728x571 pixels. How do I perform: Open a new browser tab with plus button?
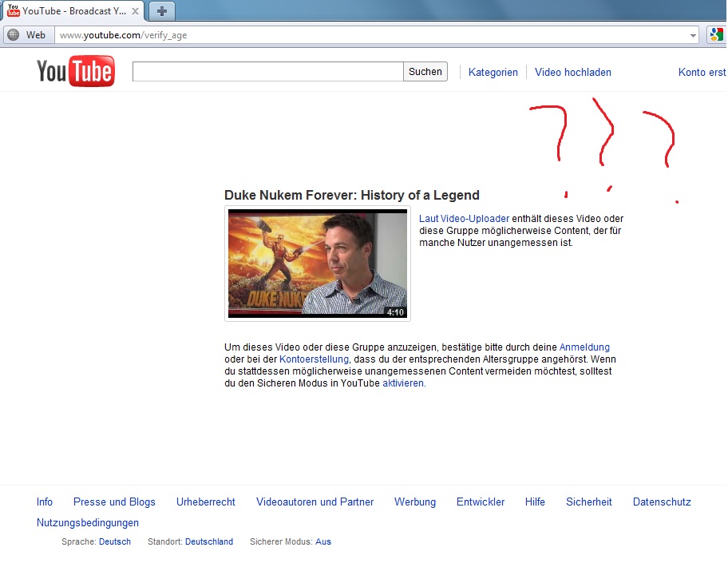(x=162, y=11)
